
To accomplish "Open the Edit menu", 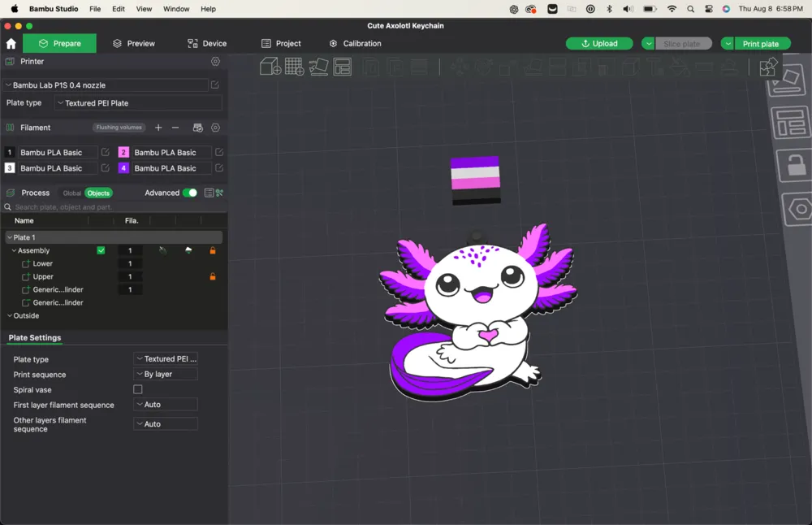I will tap(119, 9).
